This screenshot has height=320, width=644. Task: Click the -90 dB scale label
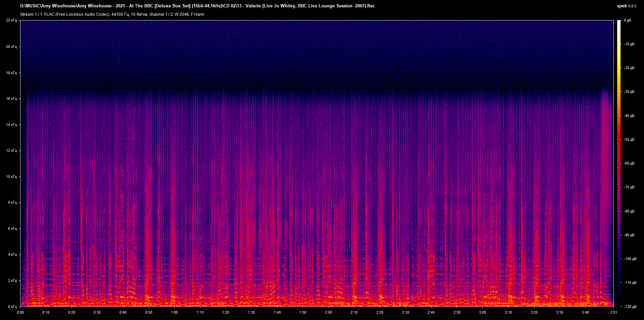click(629, 235)
